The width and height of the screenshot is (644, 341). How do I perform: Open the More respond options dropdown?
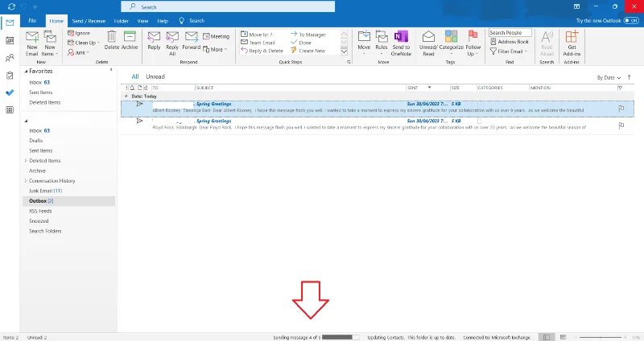[x=215, y=49]
